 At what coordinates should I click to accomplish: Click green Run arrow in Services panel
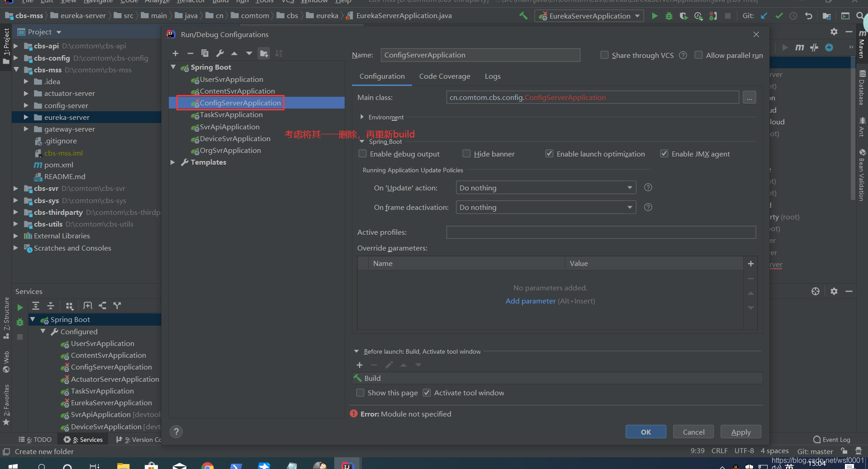coord(20,308)
